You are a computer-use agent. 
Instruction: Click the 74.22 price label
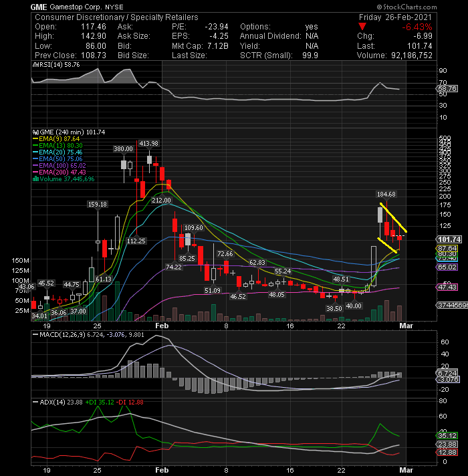click(x=174, y=267)
